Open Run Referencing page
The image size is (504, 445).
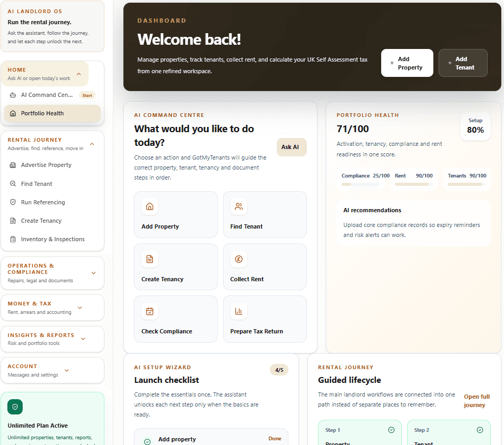tap(52, 202)
